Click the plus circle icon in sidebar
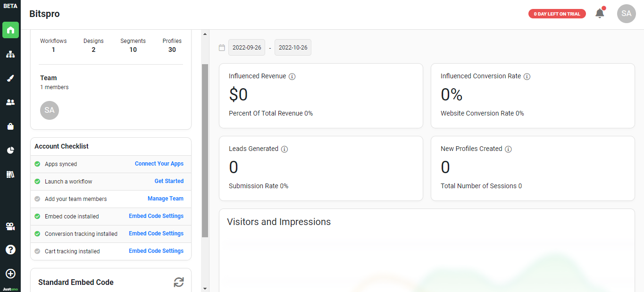This screenshot has width=644, height=292. coord(10,274)
